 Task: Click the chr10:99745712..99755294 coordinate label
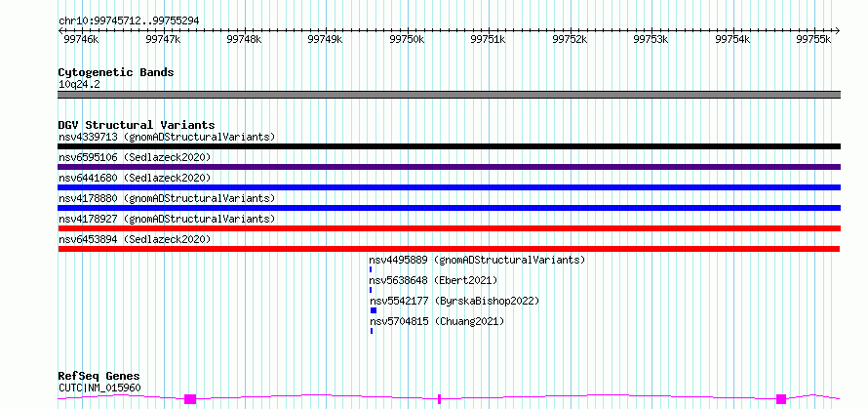point(129,20)
